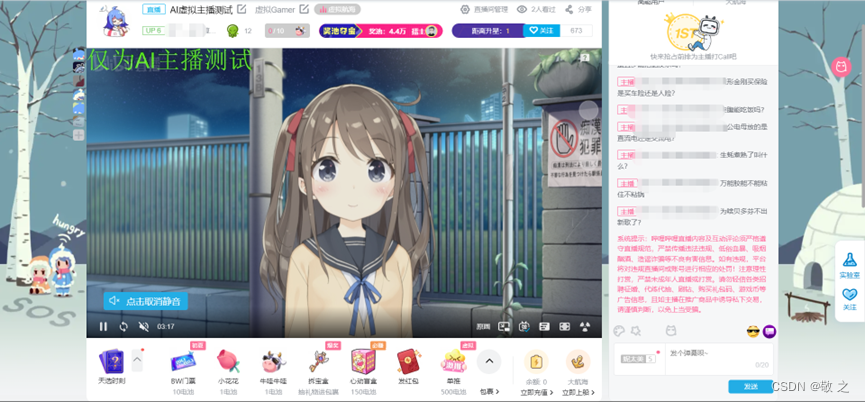
Task: Click the green alien badge icon
Action: point(232,31)
